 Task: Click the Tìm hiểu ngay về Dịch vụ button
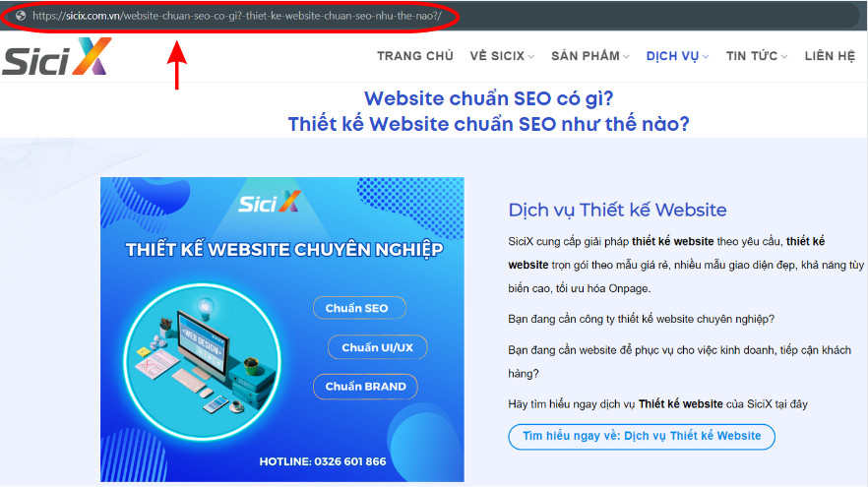click(642, 436)
